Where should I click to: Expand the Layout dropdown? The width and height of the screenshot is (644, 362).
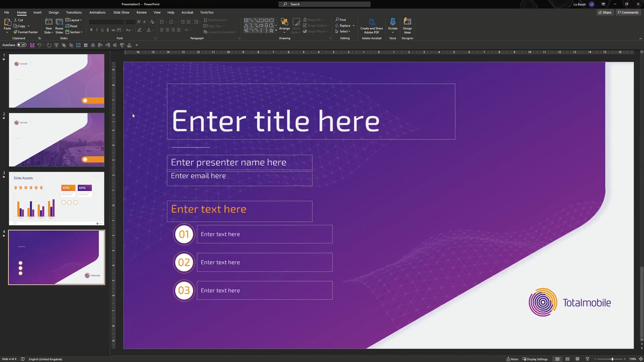pos(74,20)
